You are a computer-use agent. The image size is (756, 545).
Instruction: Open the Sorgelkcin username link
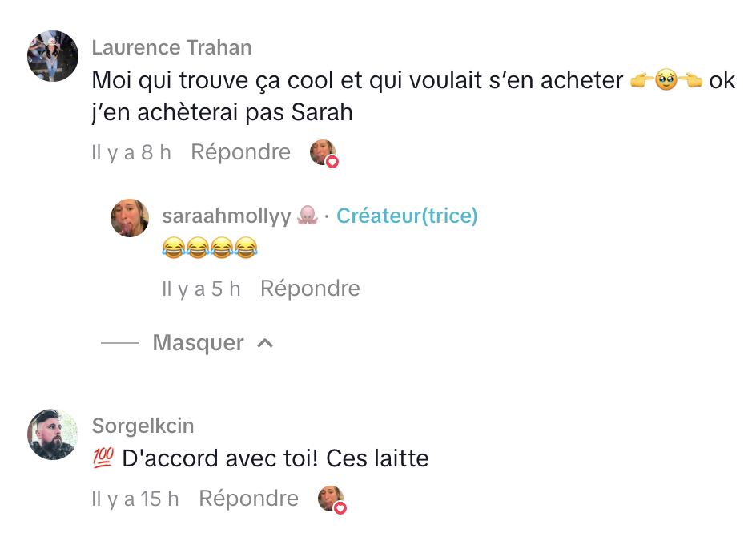pos(143,426)
